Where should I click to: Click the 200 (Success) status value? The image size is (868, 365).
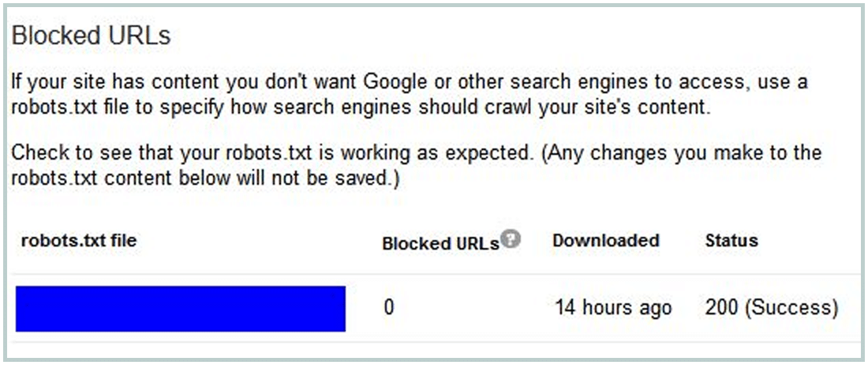pyautogui.click(x=771, y=307)
